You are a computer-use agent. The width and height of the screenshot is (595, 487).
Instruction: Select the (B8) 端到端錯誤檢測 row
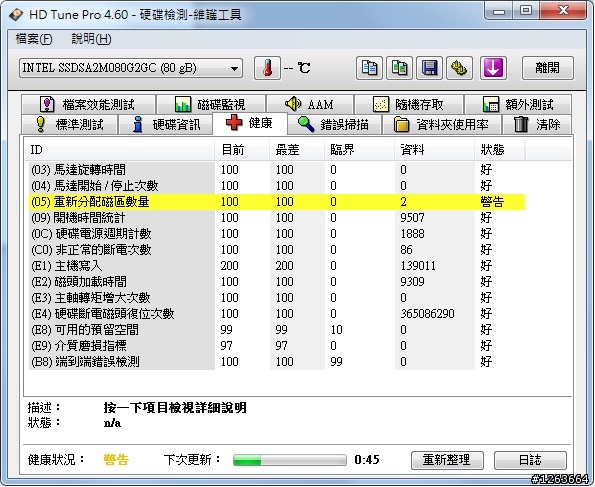click(x=277, y=362)
